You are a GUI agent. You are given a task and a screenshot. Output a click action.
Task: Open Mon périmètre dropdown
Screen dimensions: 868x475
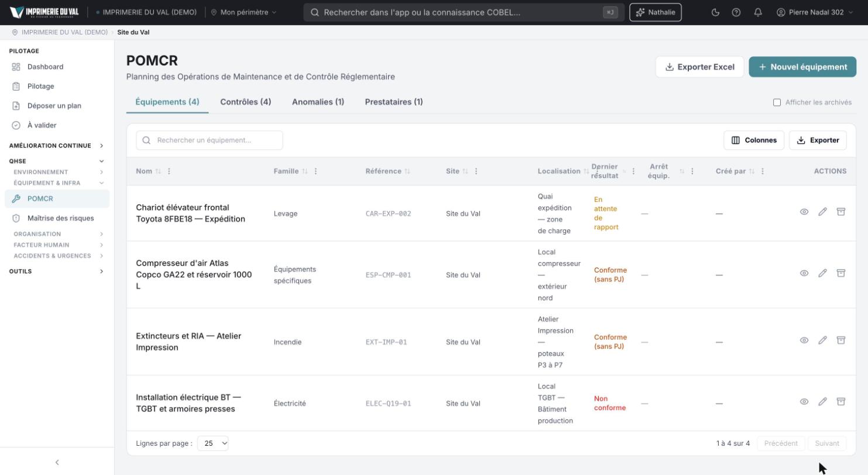tap(243, 12)
